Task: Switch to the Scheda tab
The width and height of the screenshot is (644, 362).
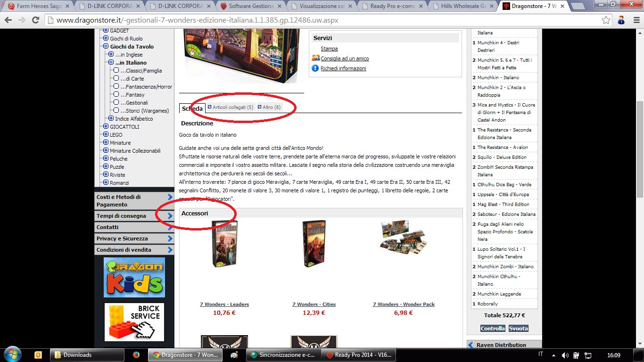Action: point(192,108)
